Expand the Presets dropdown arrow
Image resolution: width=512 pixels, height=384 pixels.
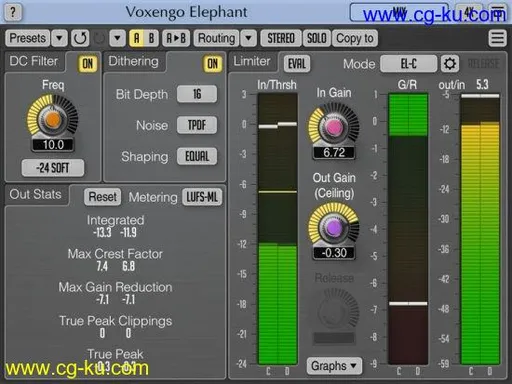tap(59, 38)
